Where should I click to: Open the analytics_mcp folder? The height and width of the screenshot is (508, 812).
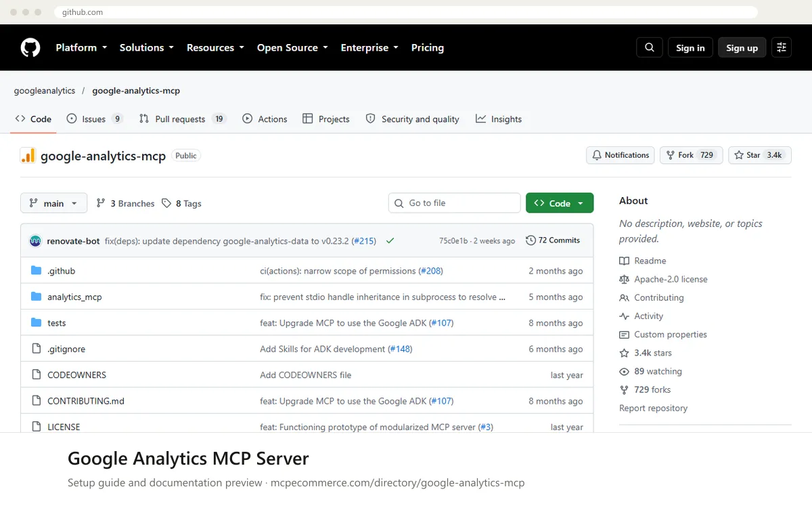tap(74, 297)
